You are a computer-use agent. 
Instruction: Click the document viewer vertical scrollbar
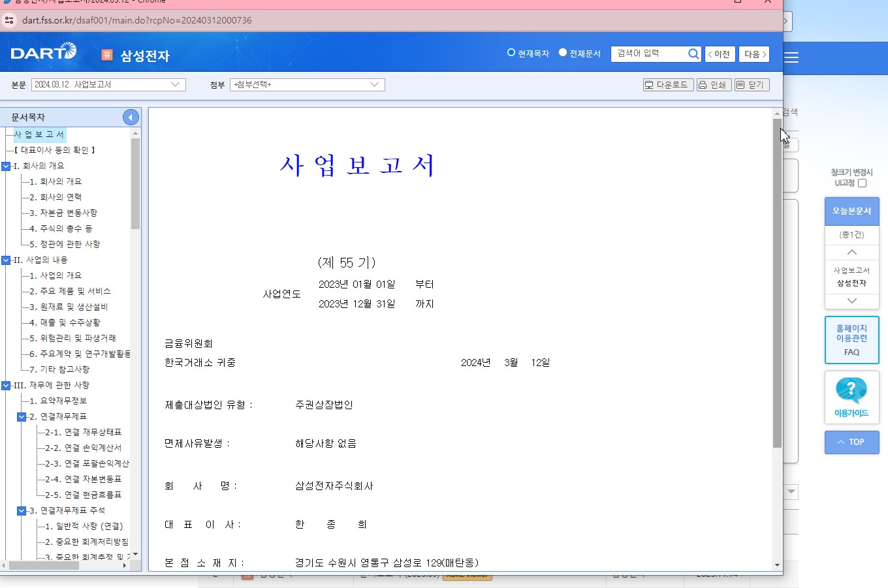777,283
